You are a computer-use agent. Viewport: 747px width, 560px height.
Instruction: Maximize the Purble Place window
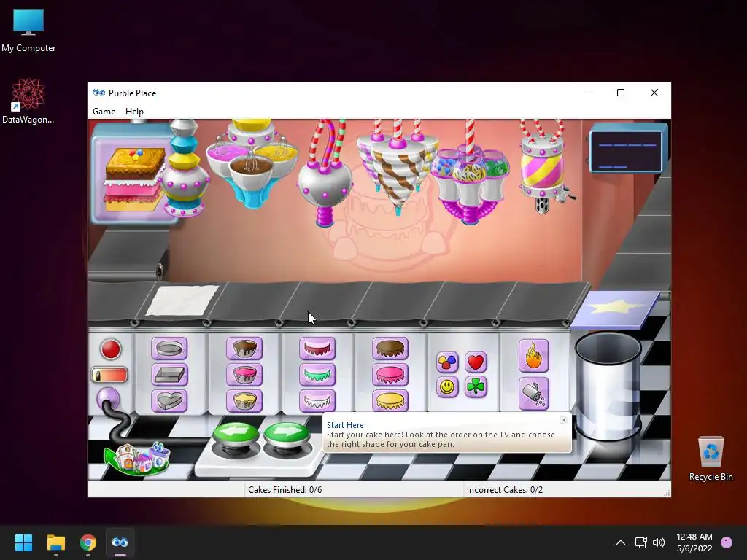coord(621,93)
